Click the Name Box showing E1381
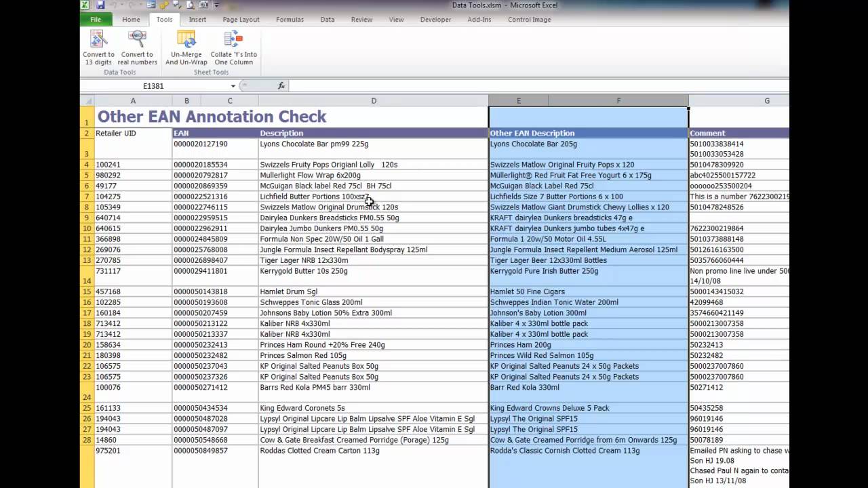Viewport: 868px width, 488px height. (154, 86)
